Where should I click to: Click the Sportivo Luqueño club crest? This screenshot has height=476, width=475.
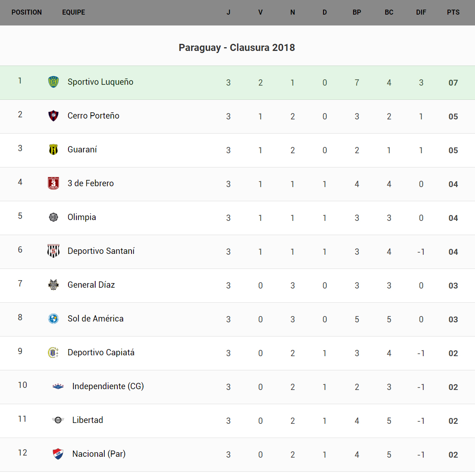pos(53,82)
